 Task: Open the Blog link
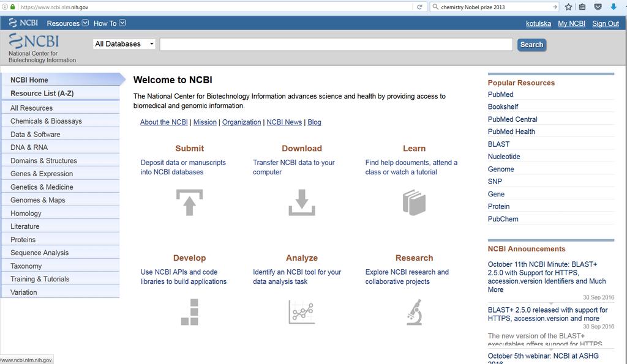click(x=314, y=122)
